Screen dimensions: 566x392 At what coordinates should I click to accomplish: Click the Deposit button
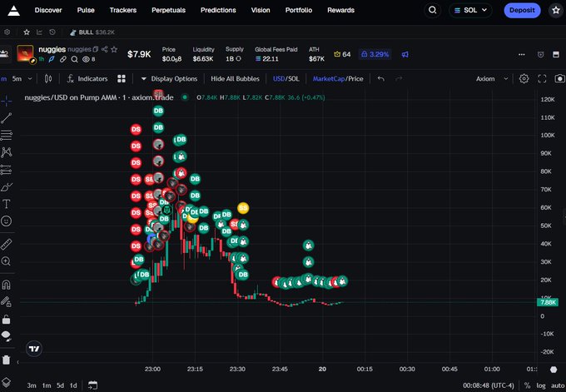tap(522, 10)
